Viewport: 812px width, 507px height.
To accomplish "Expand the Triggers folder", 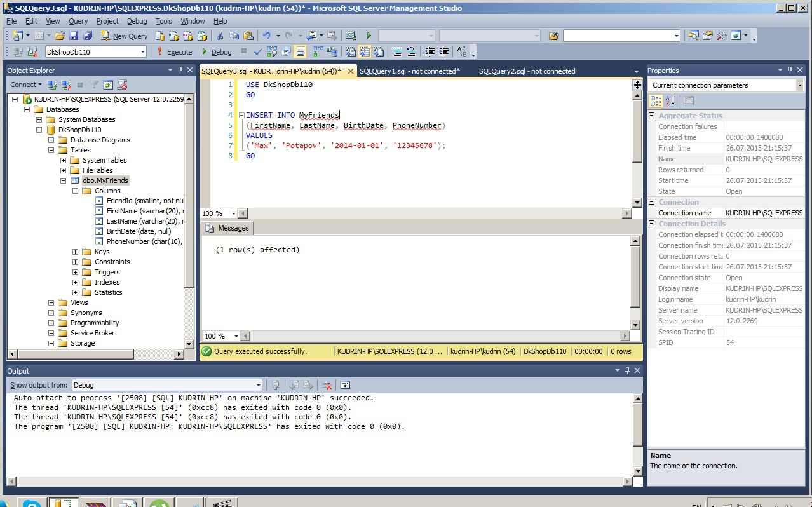I will [x=76, y=272].
